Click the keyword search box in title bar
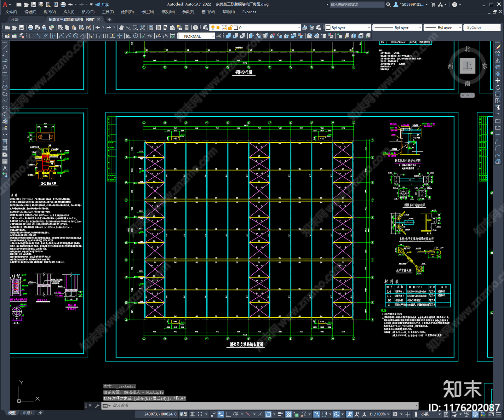The width and height of the screenshot is (504, 420). tap(357, 4)
